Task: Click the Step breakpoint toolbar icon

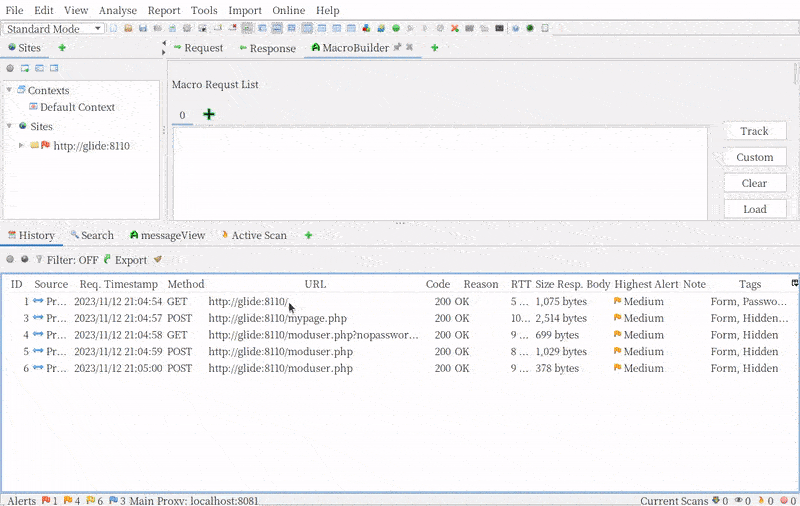Action: pos(410,29)
